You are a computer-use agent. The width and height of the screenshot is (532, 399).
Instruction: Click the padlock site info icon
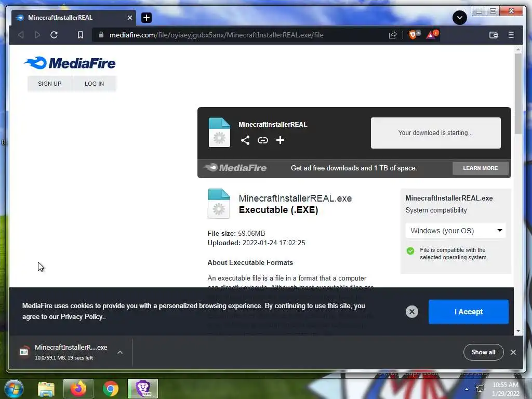(101, 35)
